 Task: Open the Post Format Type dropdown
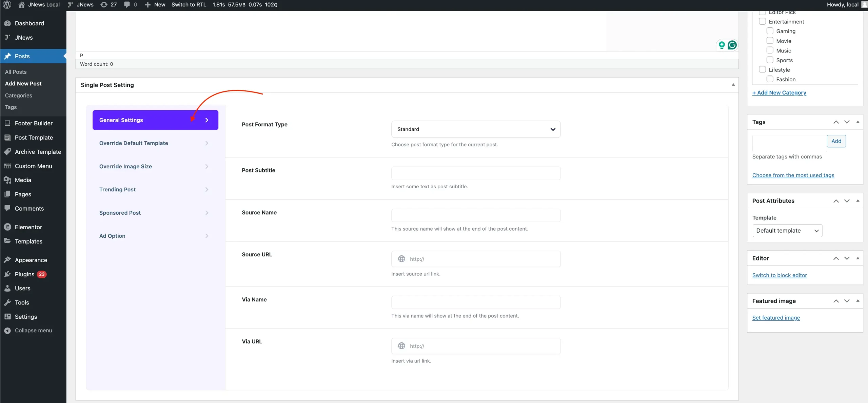pyautogui.click(x=476, y=129)
